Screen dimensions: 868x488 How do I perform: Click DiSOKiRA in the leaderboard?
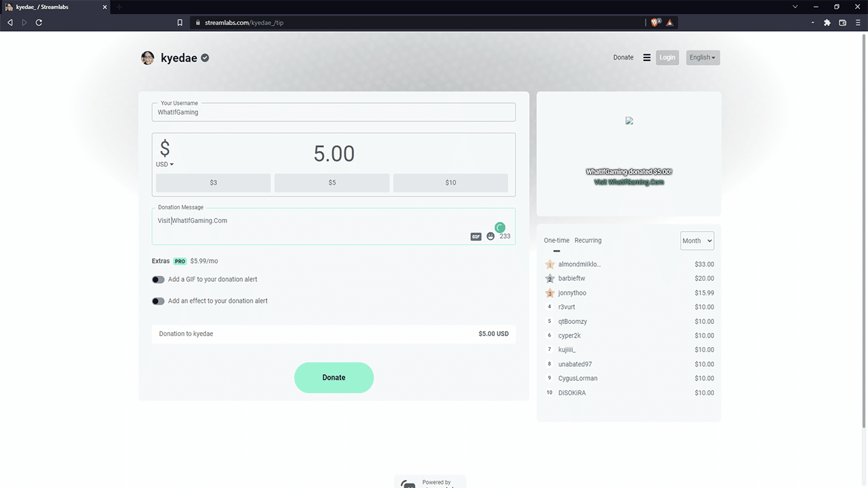572,392
